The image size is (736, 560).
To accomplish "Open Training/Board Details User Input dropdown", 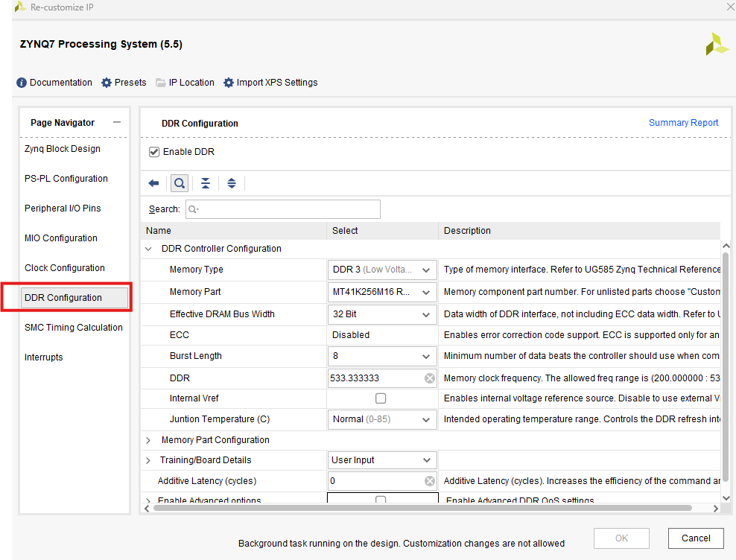I will click(382, 460).
